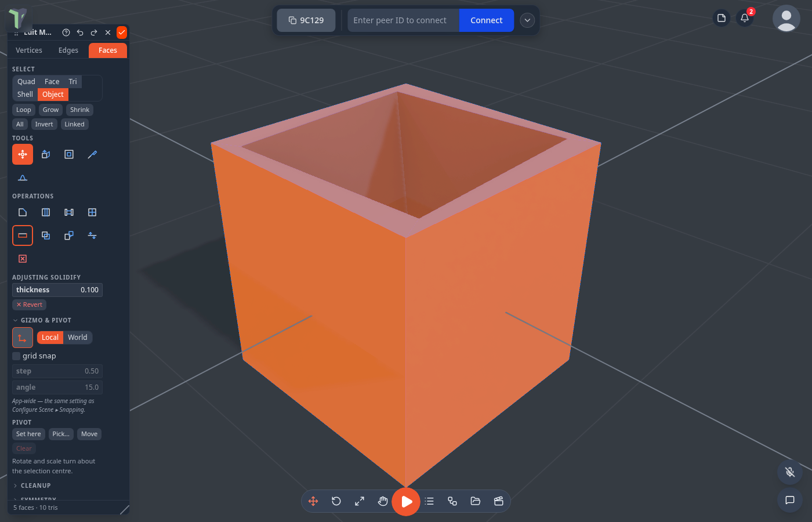Select the Extrude tool
The width and height of the screenshot is (812, 522).
46,154
